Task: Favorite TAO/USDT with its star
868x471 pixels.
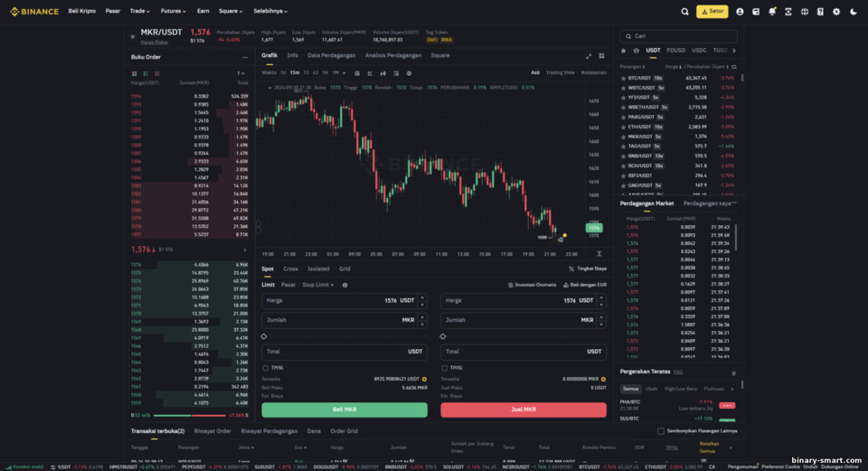Action: (x=623, y=146)
